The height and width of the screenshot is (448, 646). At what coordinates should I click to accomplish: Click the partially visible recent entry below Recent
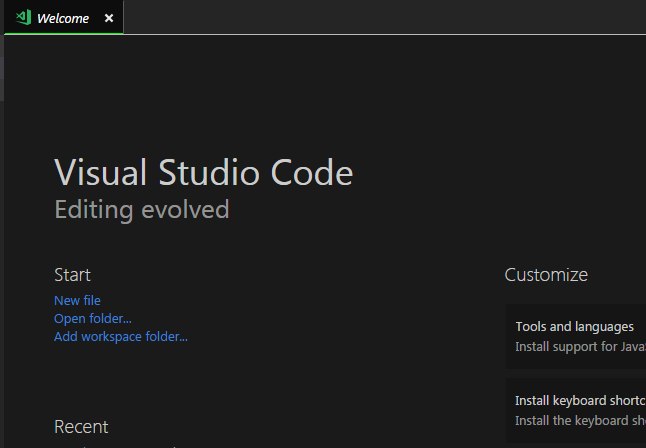coord(115,446)
